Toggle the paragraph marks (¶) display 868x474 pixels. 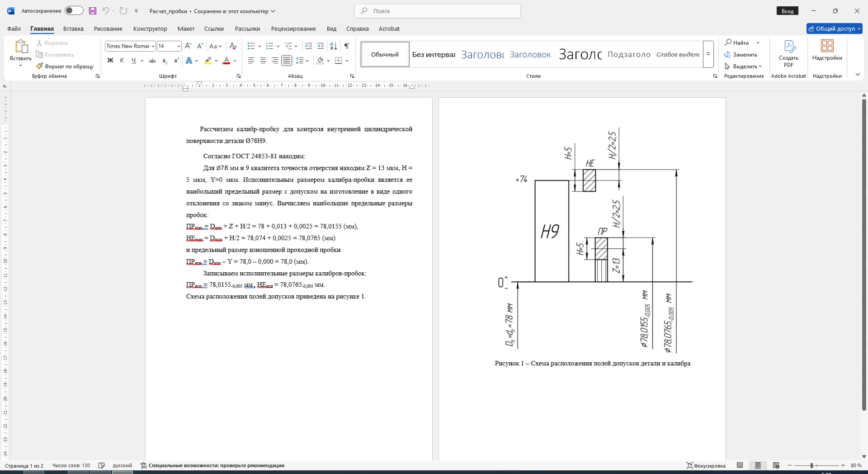coord(347,46)
